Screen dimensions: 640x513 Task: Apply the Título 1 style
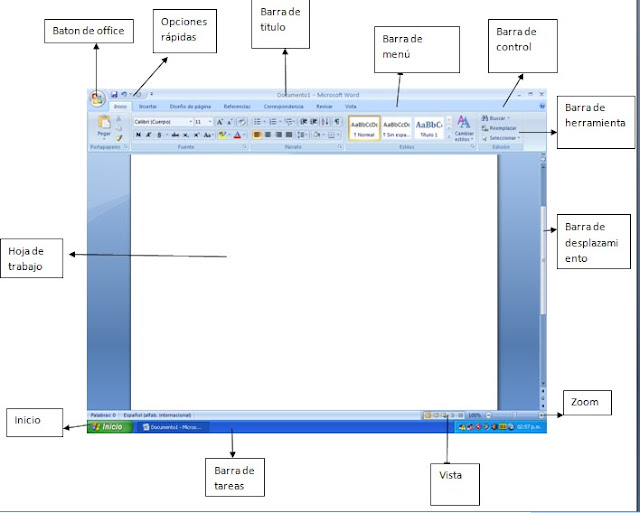[x=429, y=128]
